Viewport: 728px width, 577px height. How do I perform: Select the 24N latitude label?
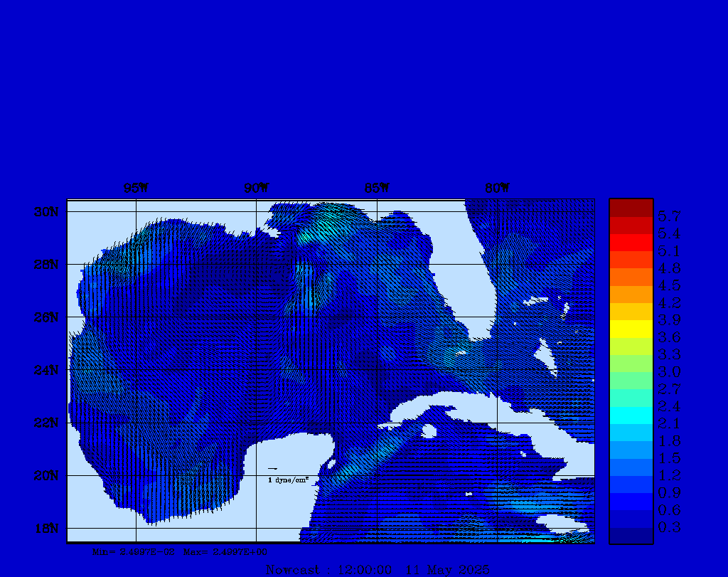click(48, 370)
